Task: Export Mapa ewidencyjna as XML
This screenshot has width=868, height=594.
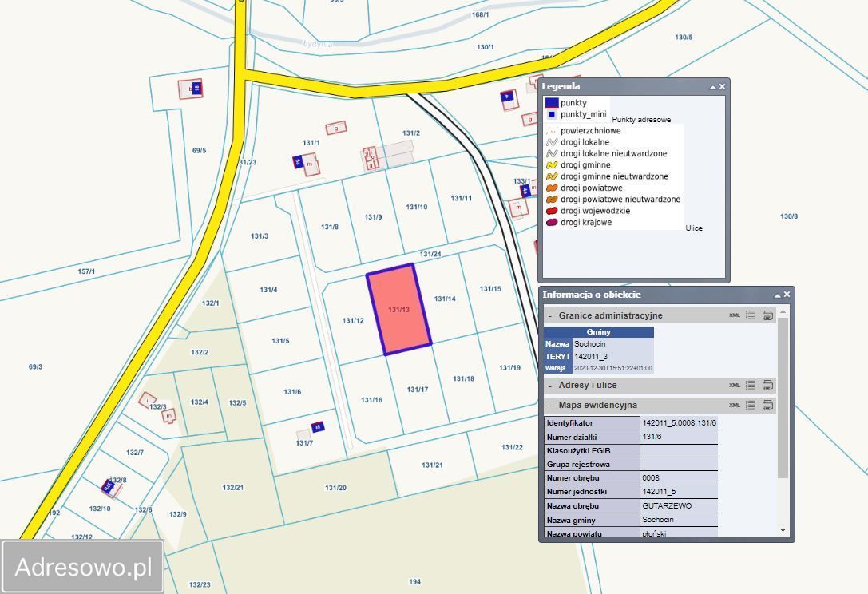Action: click(x=734, y=406)
